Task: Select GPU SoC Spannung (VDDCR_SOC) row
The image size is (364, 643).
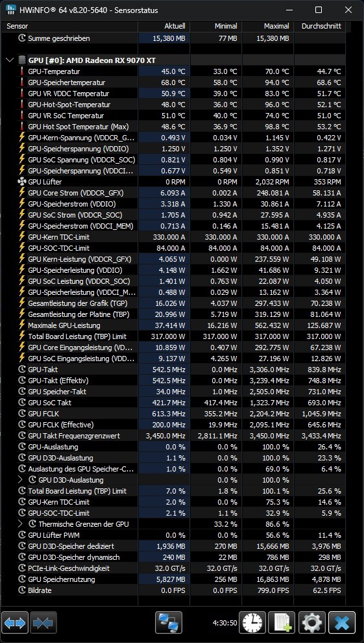Action: pyautogui.click(x=173, y=160)
